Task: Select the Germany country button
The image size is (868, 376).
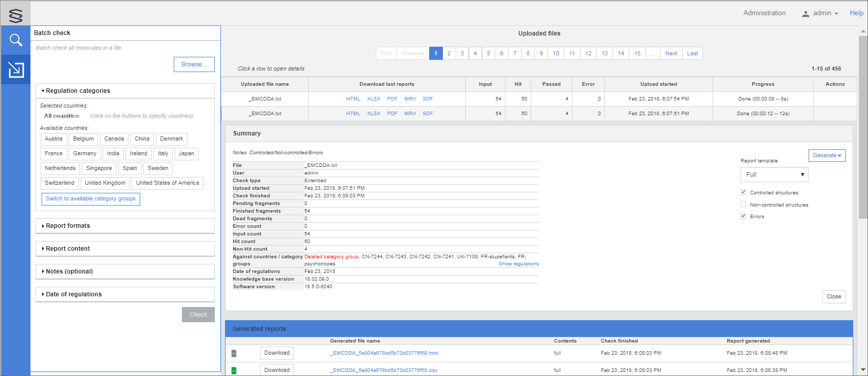Action: click(84, 154)
